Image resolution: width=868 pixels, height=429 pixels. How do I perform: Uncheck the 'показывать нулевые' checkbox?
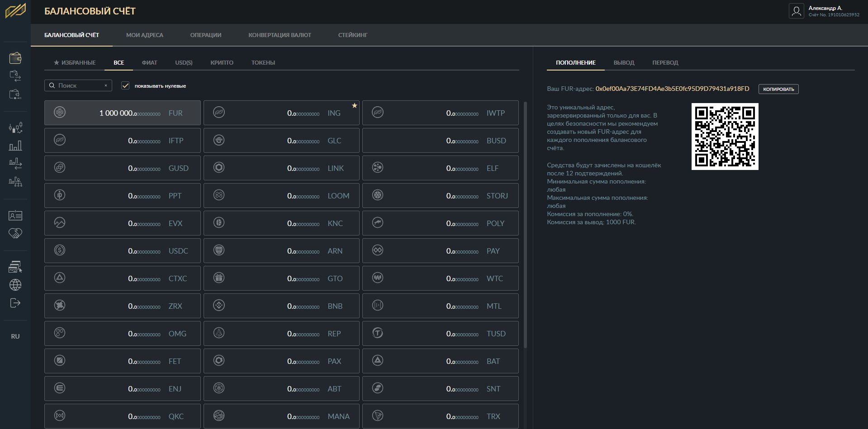pos(125,85)
